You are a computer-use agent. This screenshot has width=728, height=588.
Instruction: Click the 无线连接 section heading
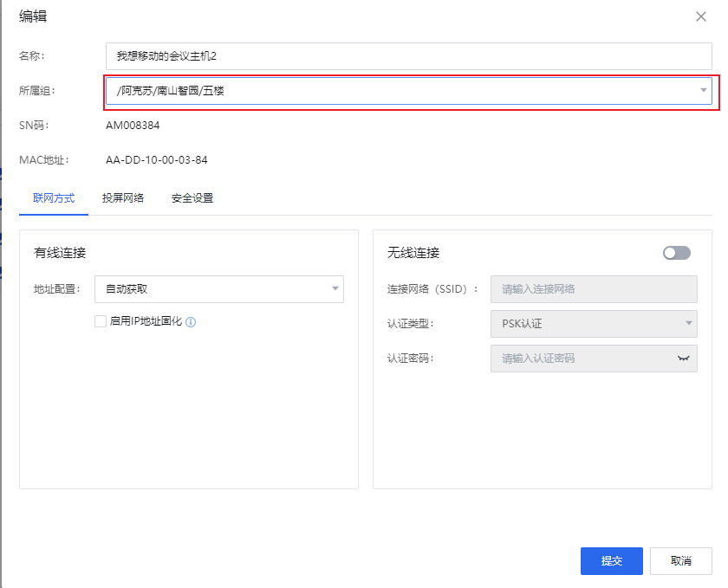pos(413,253)
